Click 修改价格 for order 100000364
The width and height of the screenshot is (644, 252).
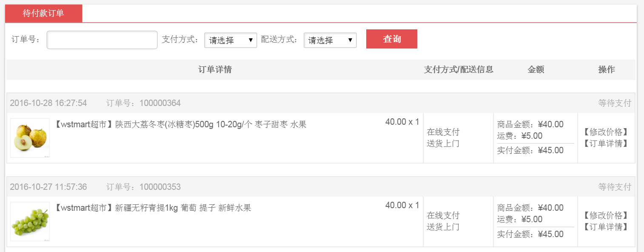click(606, 132)
